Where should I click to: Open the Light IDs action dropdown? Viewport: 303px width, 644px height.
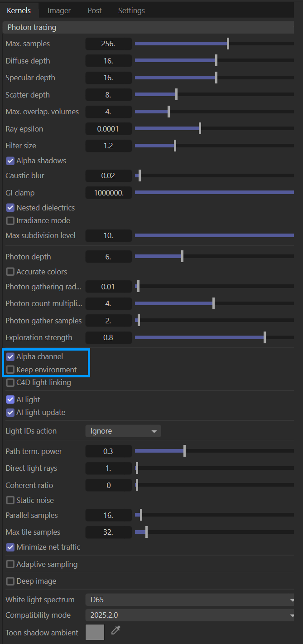(123, 431)
